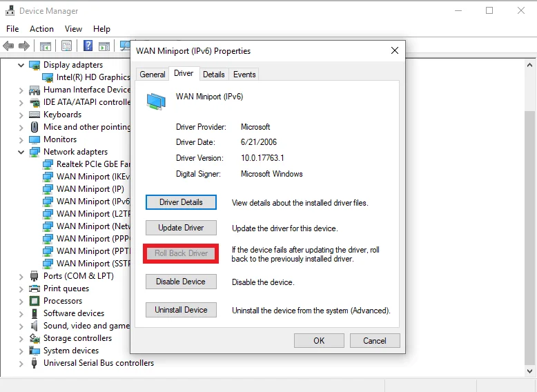
Task: Open the File menu
Action: 12,29
